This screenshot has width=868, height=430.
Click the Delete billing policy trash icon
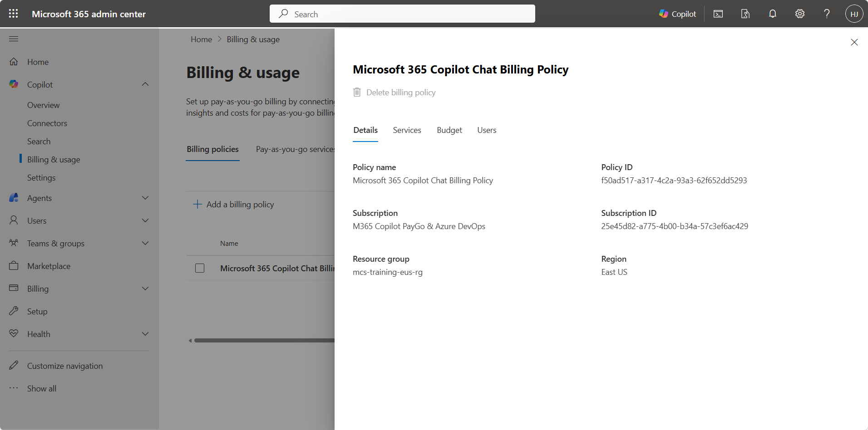357,93
